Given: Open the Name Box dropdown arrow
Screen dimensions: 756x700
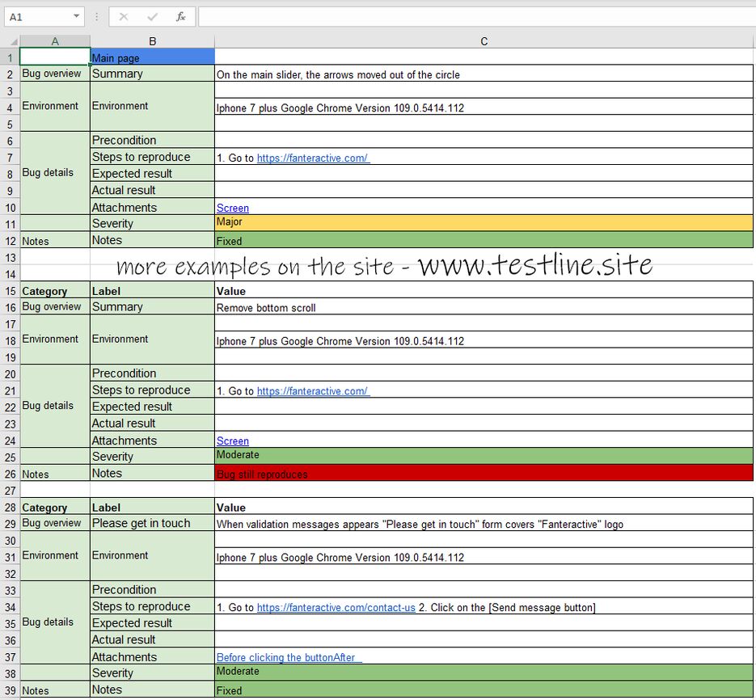Looking at the screenshot, I should (77, 17).
